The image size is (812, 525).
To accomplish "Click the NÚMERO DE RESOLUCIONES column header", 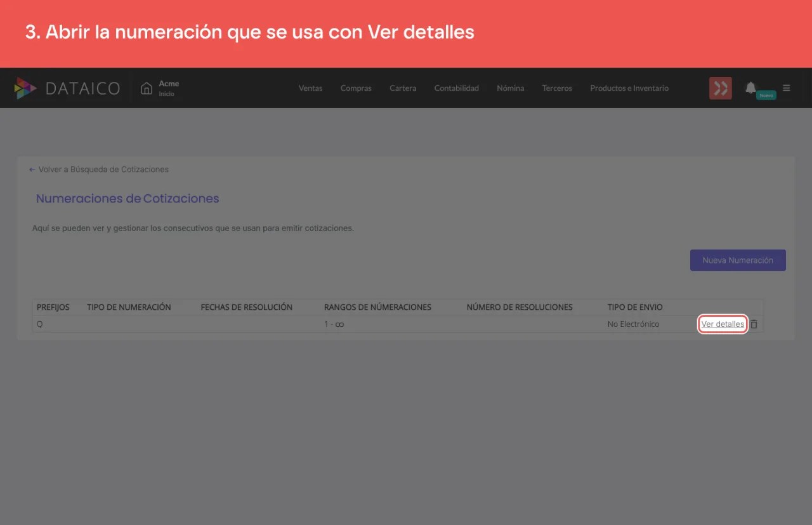I will [x=520, y=307].
